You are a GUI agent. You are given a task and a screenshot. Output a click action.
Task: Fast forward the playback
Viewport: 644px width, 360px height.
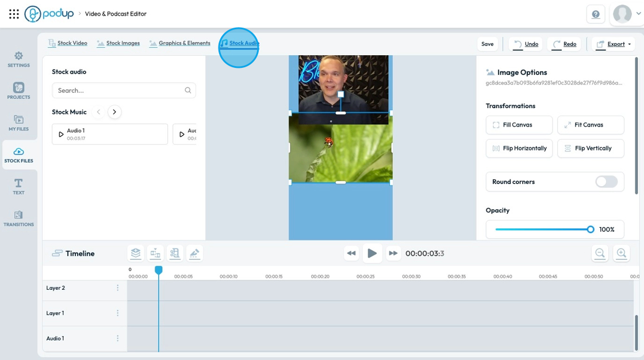[393, 253]
